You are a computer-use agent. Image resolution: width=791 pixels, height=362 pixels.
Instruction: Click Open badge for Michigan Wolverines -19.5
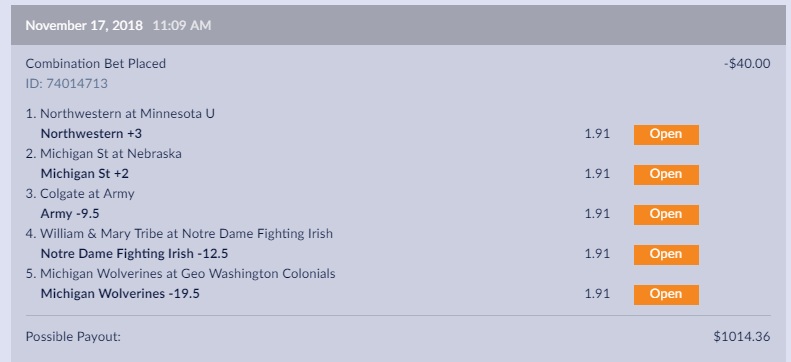click(x=666, y=294)
